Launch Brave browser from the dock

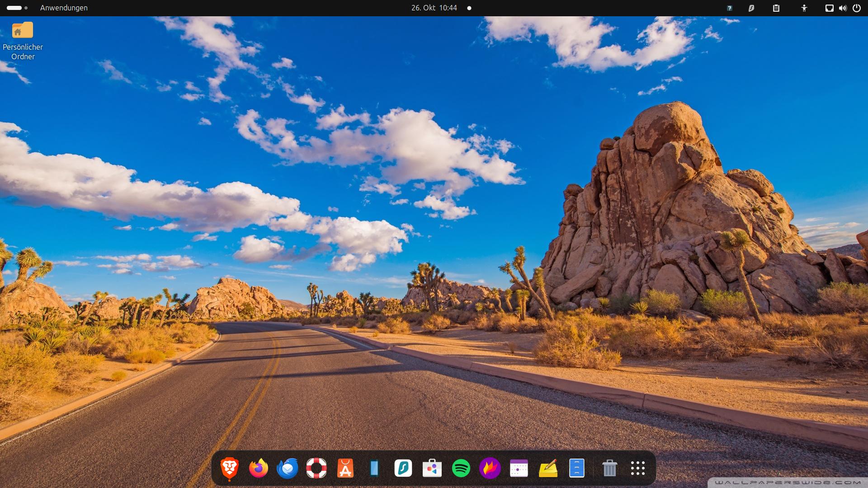(x=230, y=468)
